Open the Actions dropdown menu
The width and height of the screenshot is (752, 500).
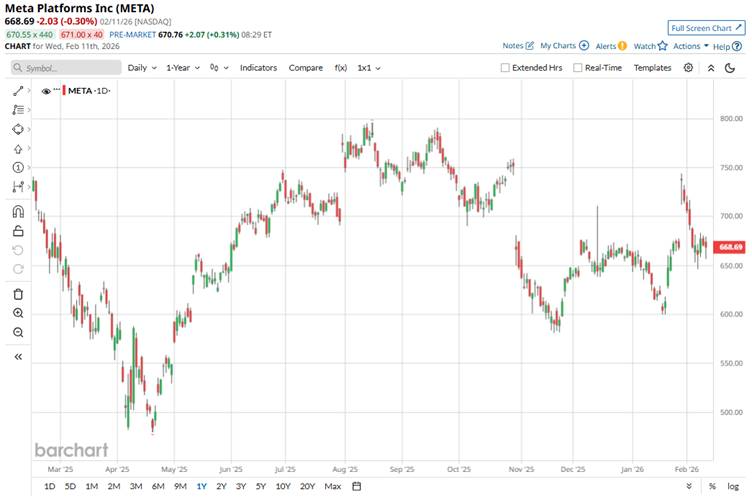(x=690, y=46)
